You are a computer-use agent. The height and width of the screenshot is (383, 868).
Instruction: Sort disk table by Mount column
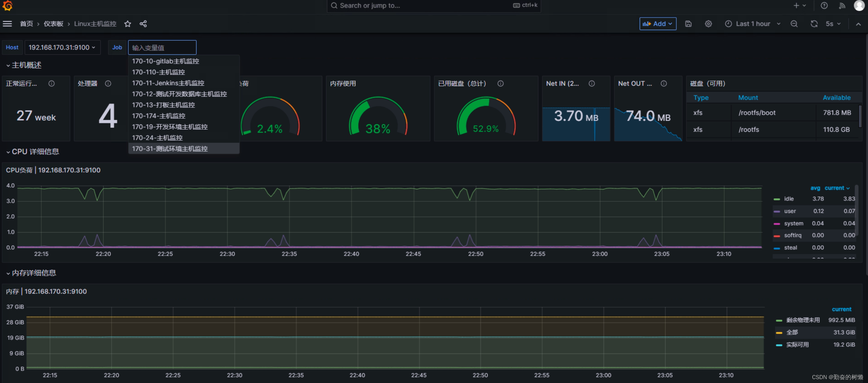[x=748, y=98]
